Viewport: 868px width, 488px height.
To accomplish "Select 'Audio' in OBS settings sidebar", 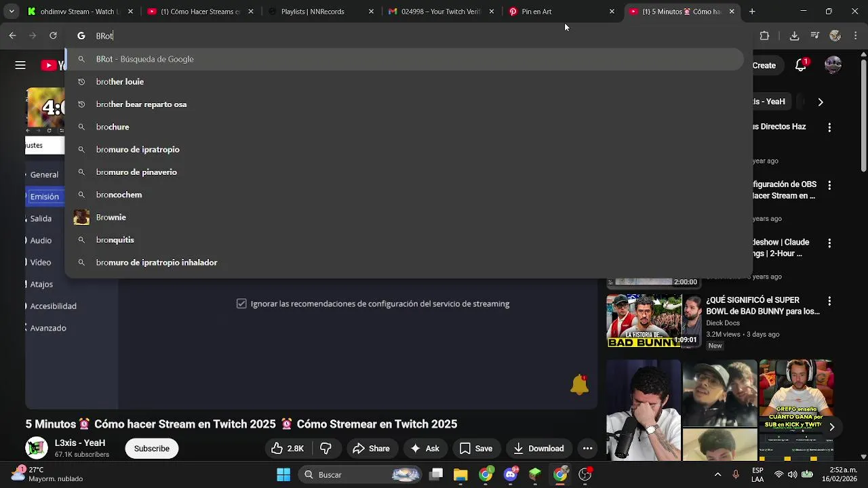I will coord(41,241).
